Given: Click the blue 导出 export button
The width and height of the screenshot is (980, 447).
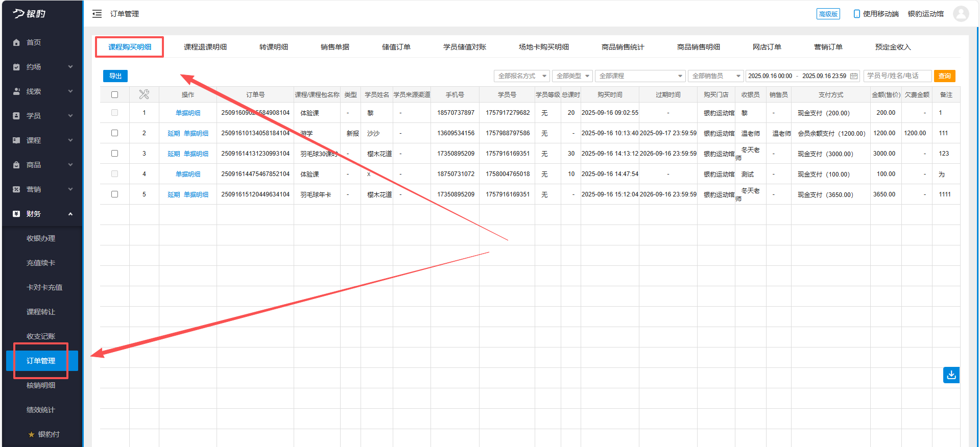Looking at the screenshot, I should pyautogui.click(x=115, y=76).
